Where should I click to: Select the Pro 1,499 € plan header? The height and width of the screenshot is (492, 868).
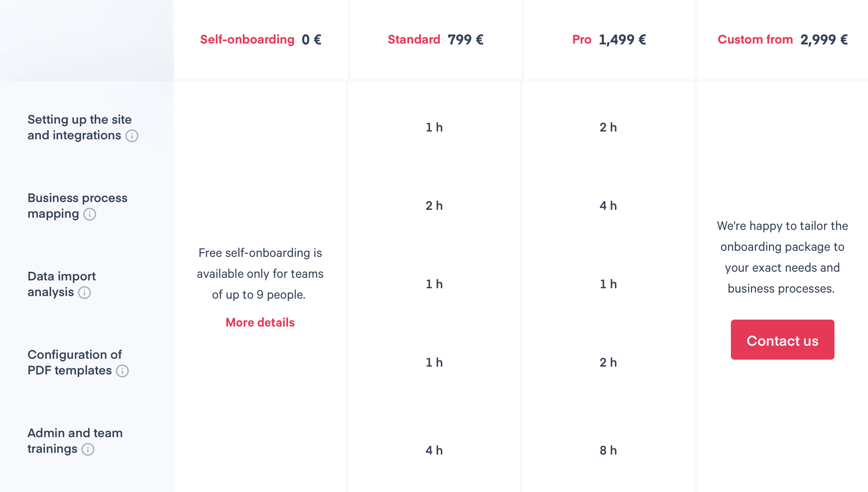click(x=609, y=40)
